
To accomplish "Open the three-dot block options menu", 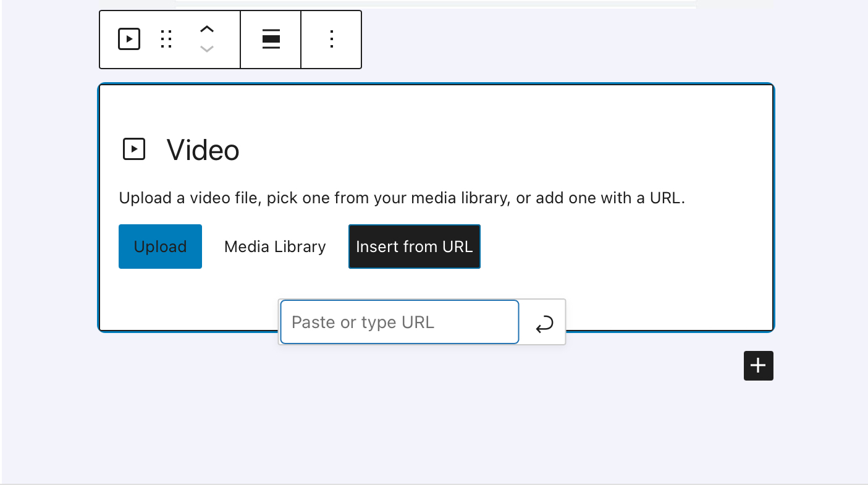I will pyautogui.click(x=332, y=39).
